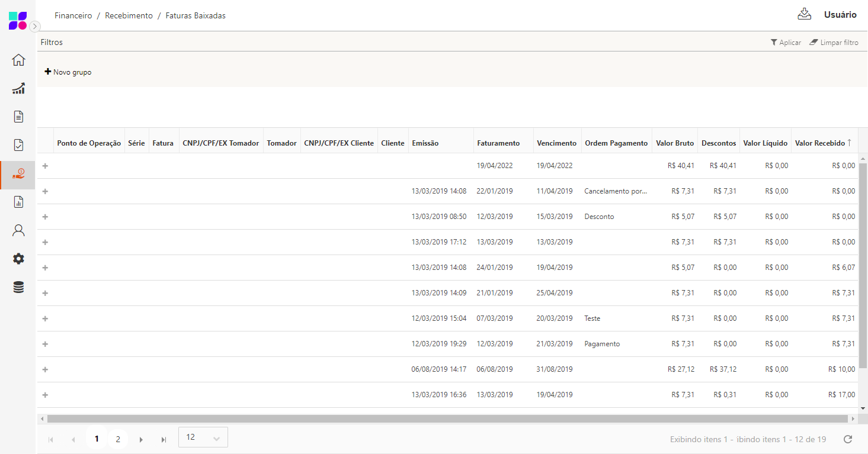This screenshot has height=454, width=868.
Task: Open the growth chart dashboard icon
Action: click(x=18, y=88)
